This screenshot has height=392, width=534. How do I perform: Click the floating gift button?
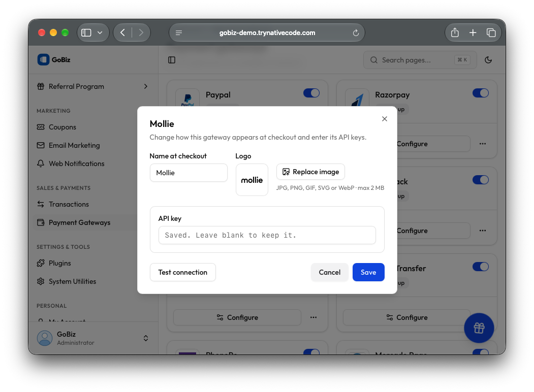pyautogui.click(x=479, y=328)
